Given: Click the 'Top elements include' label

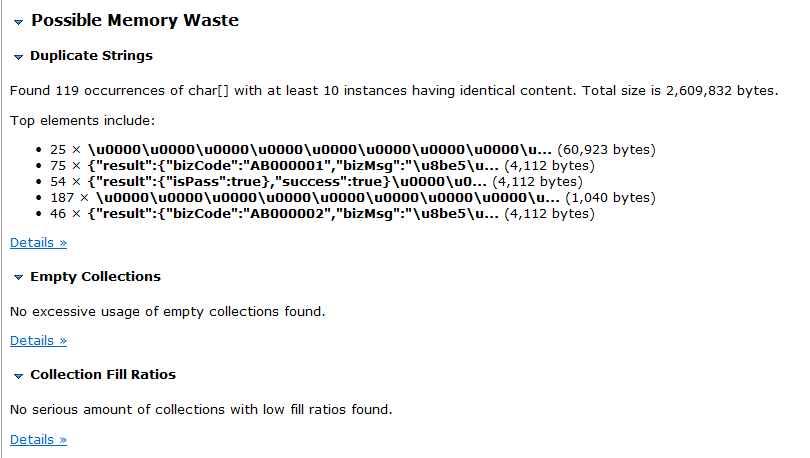Looking at the screenshot, I should [82, 121].
